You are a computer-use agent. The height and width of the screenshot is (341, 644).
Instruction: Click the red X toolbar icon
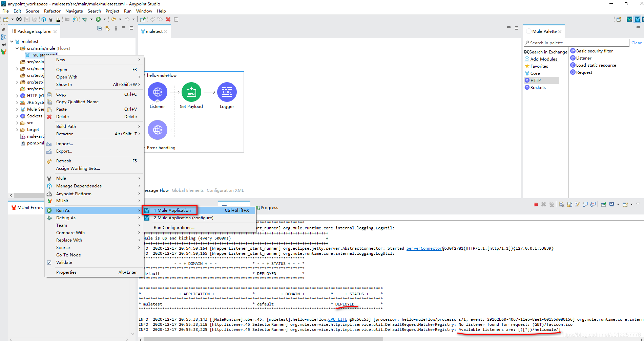[x=168, y=19]
